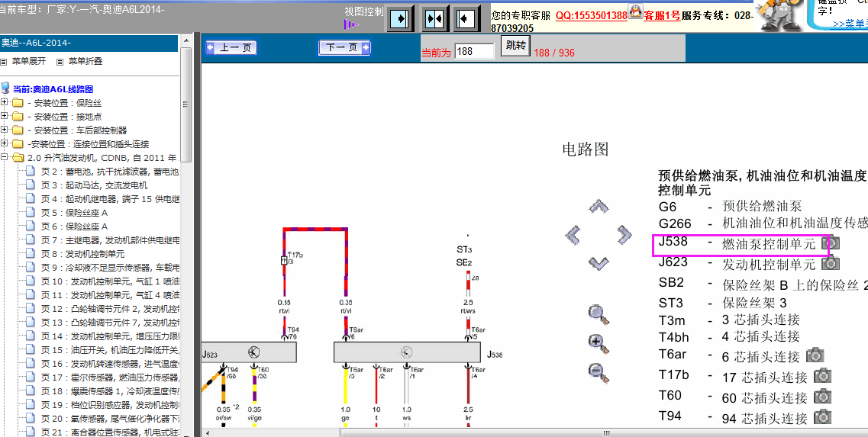The width and height of the screenshot is (868, 437).
Task: Open tree page 页 19 : 档位识别感应器
Action: 110,406
